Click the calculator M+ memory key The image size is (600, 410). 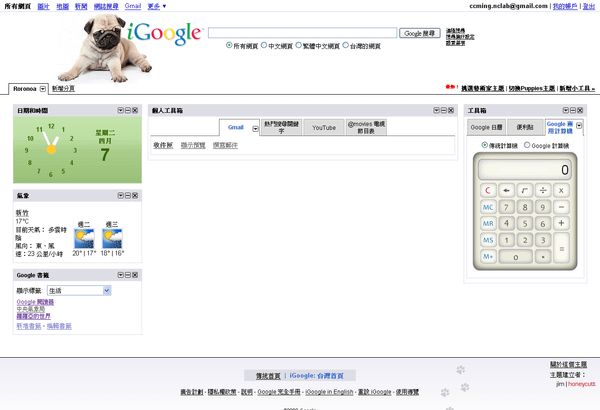pyautogui.click(x=488, y=256)
